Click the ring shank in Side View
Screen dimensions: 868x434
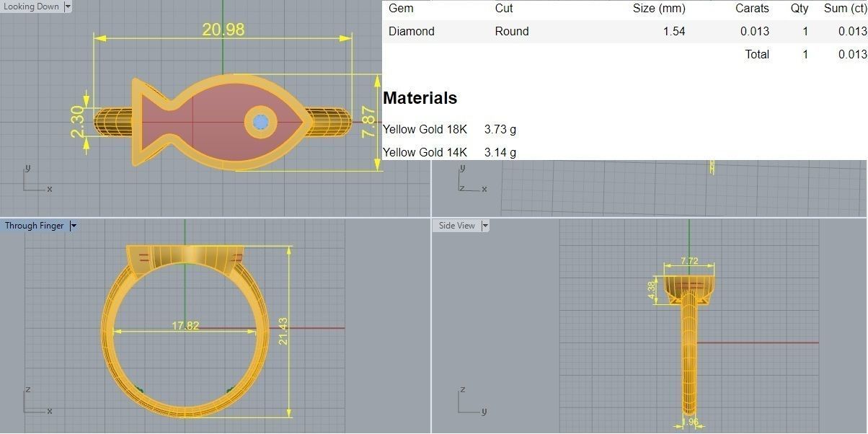689,353
